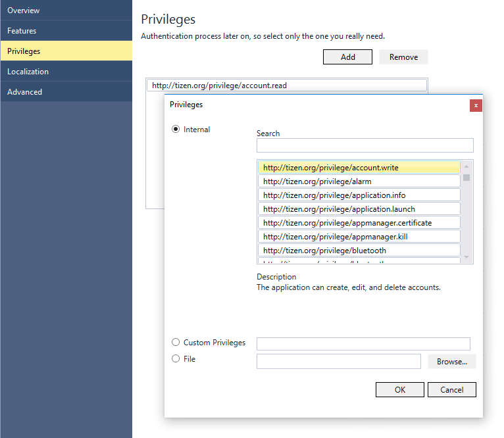
Task: Pick the appmanager.kill privilege entry
Action: tap(359, 237)
